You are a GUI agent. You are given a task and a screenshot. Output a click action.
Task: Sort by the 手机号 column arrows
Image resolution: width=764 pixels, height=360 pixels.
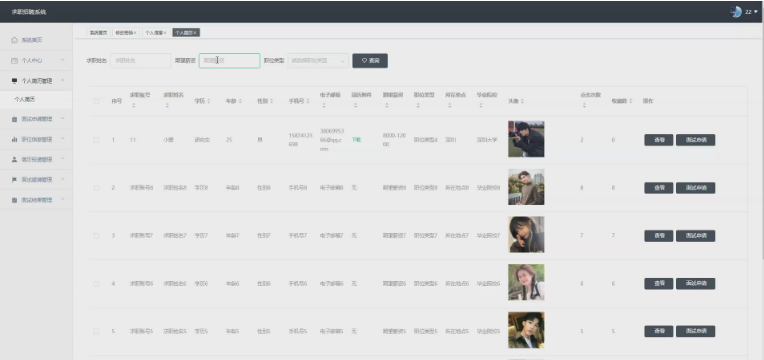coord(308,101)
